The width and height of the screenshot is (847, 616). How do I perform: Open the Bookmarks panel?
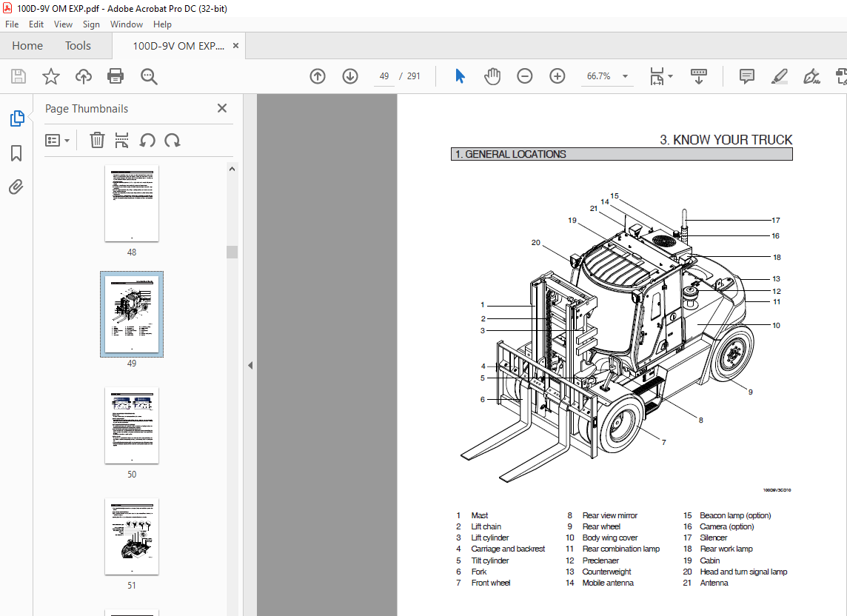pyautogui.click(x=16, y=153)
